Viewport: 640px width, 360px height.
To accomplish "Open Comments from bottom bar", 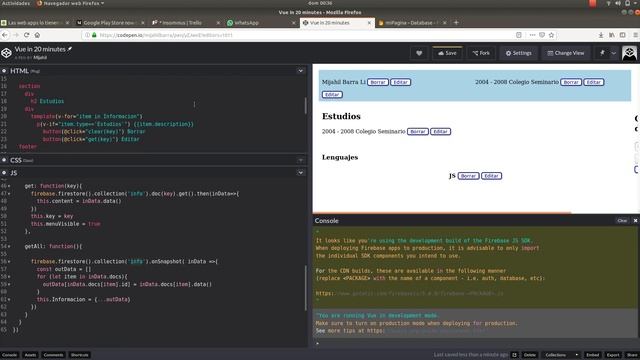I will pos(53,355).
